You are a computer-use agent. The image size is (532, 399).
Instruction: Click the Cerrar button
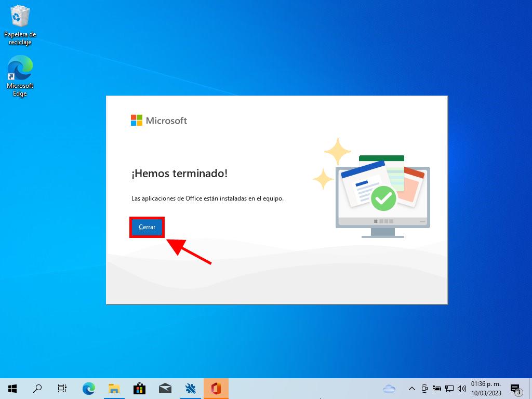147,227
